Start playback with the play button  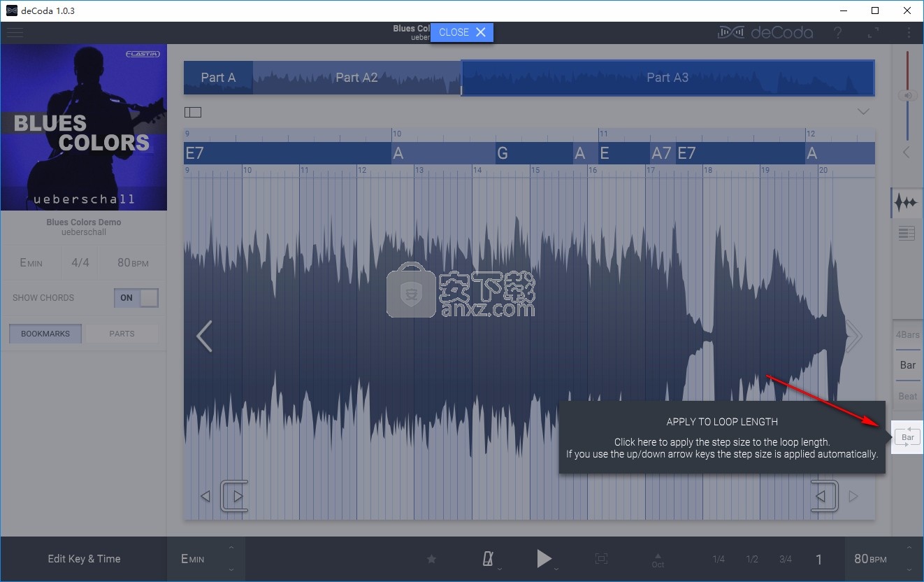(544, 558)
